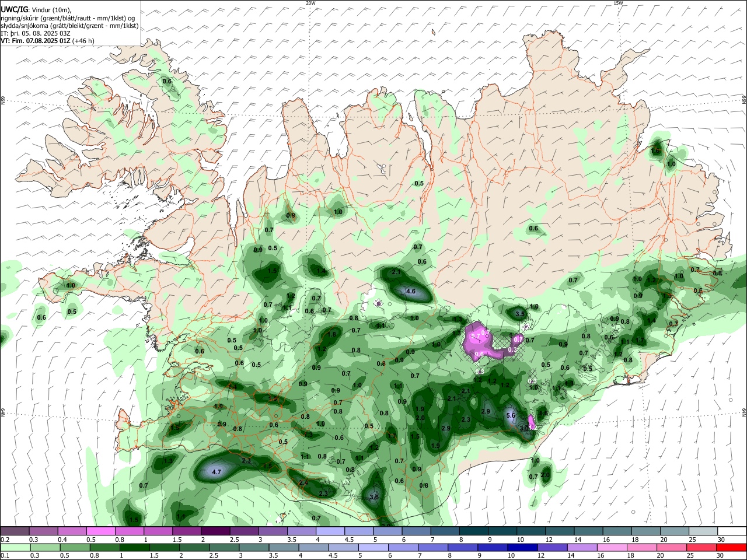Click the 'VT: Fim. 07.08.2025 01Z (+46 h)' line
Image resolution: width=747 pixels, height=560 pixels.
click(x=47, y=41)
